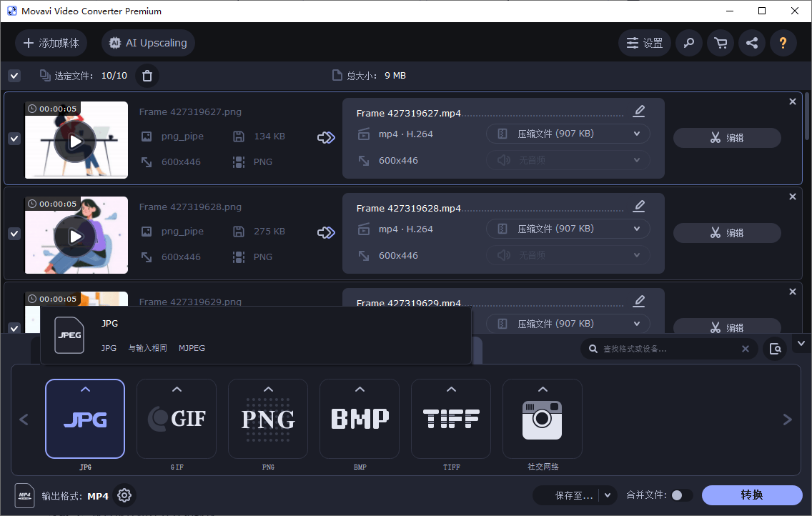Select the social network camera format icon
Screen dimensions: 812x516
pos(543,419)
